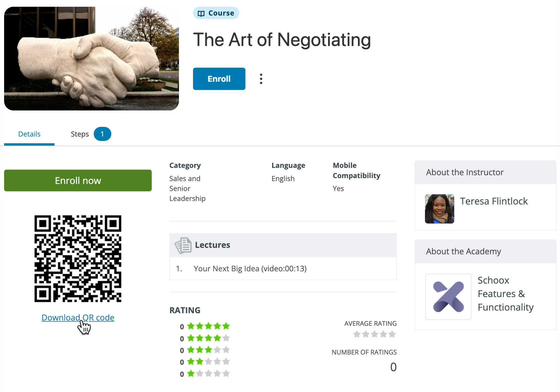Click the green Enroll now button

78,180
